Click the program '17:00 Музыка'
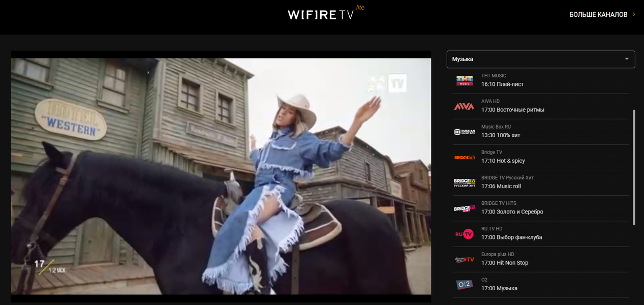This screenshot has width=644, height=305. click(499, 288)
